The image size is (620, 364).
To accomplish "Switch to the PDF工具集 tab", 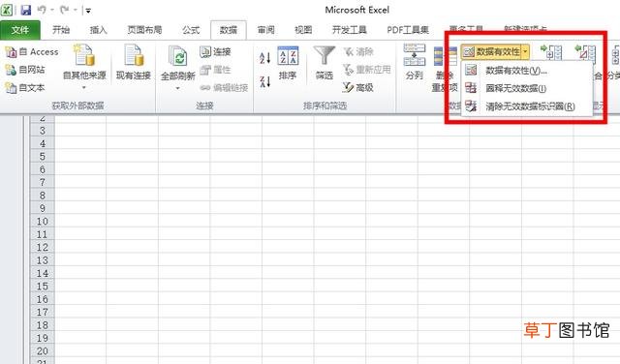I will point(408,30).
